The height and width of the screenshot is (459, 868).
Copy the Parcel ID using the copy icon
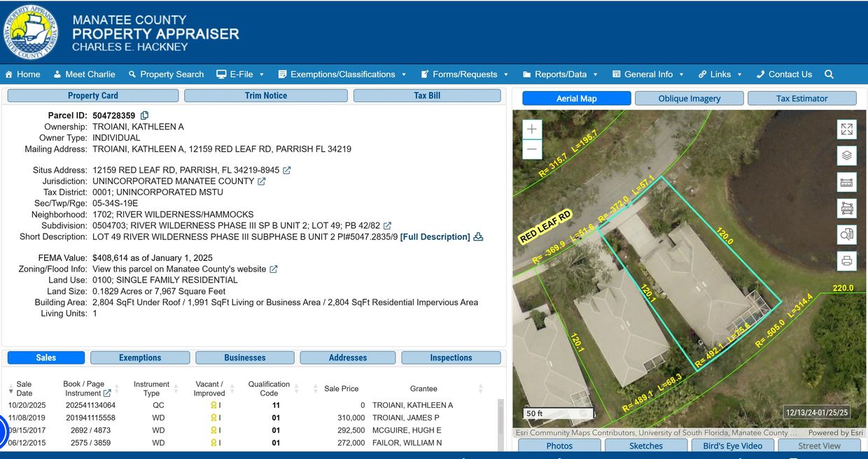point(144,115)
